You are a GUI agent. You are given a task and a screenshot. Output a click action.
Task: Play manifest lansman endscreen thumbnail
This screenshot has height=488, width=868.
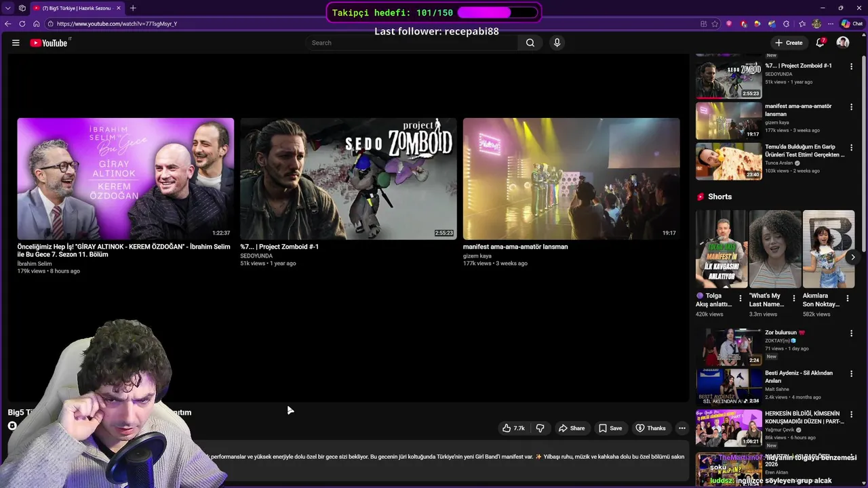571,179
